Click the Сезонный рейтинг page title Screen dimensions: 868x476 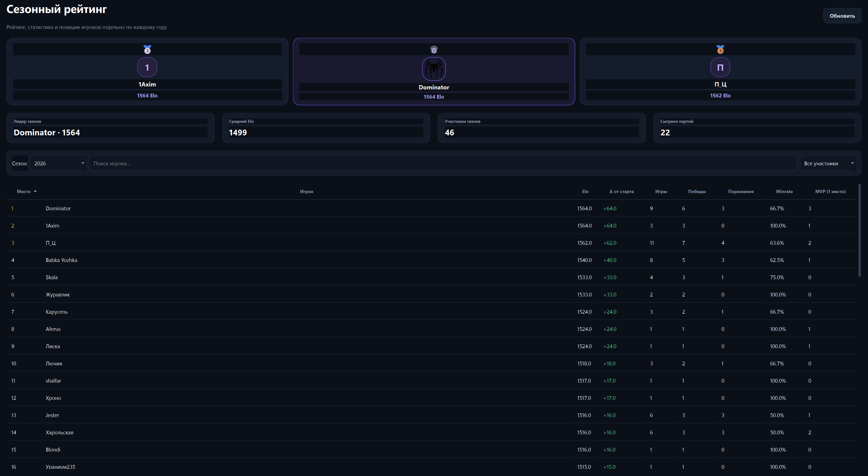point(57,9)
